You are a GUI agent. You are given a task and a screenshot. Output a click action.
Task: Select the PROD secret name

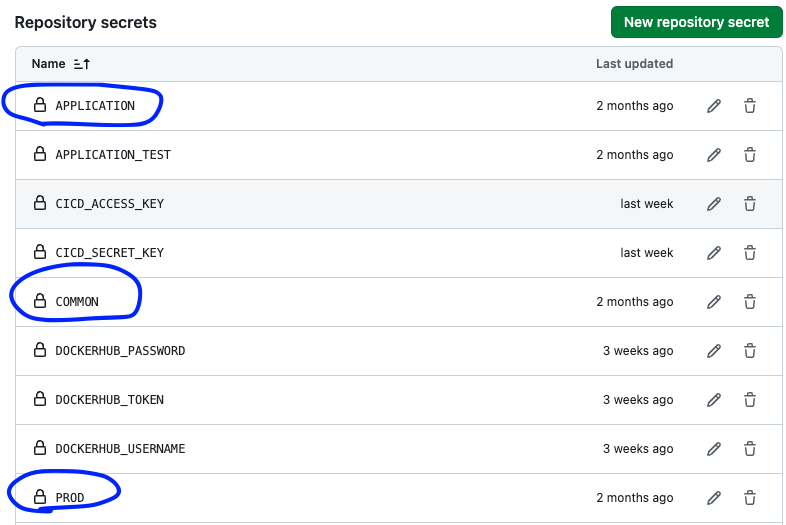coord(70,498)
